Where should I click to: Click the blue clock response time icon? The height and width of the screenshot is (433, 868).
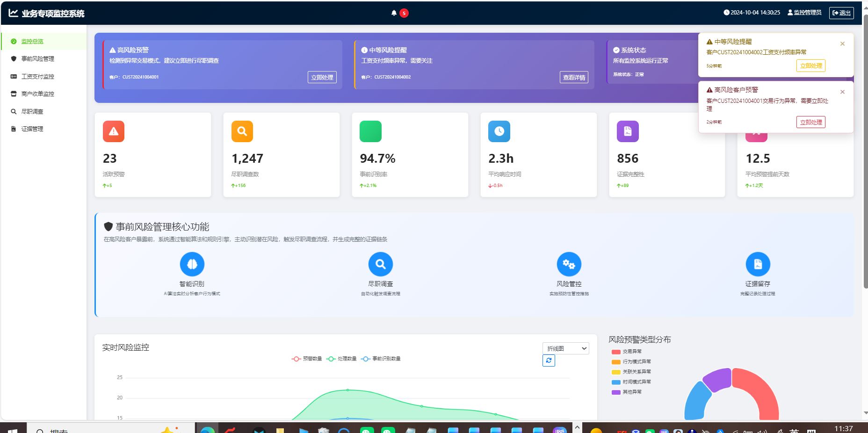[x=499, y=131]
